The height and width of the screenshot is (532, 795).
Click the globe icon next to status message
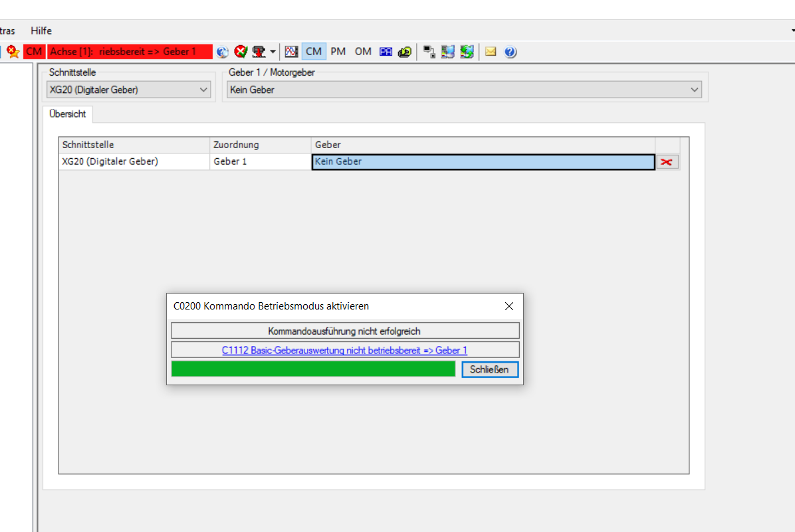tap(222, 52)
